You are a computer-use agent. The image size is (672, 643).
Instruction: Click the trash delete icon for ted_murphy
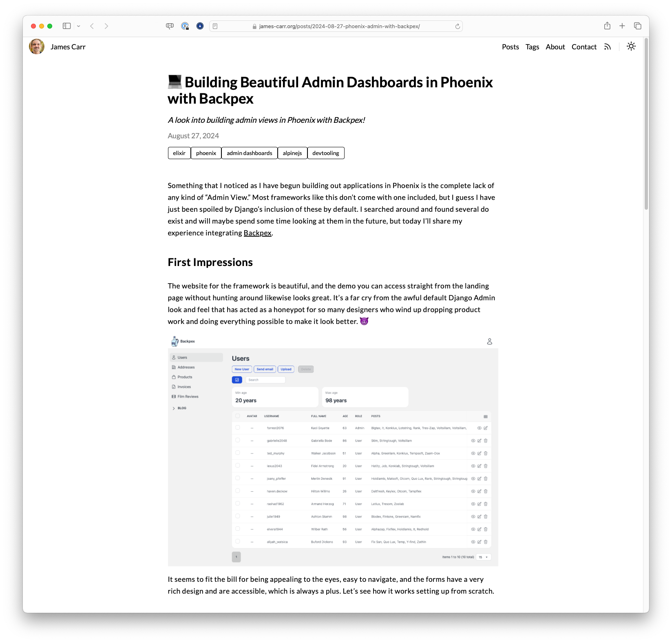click(x=486, y=453)
